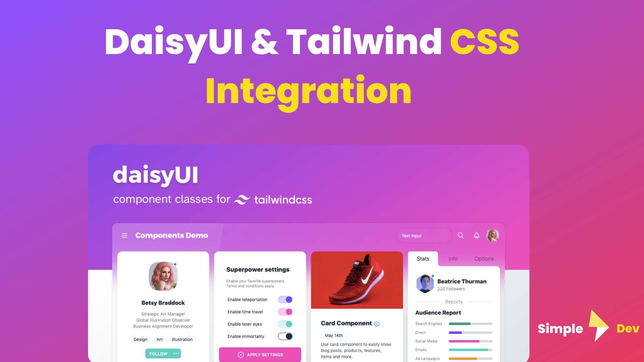The image size is (644, 362).
Task: Select the Stats tab in profile panel
Action: [x=422, y=259]
